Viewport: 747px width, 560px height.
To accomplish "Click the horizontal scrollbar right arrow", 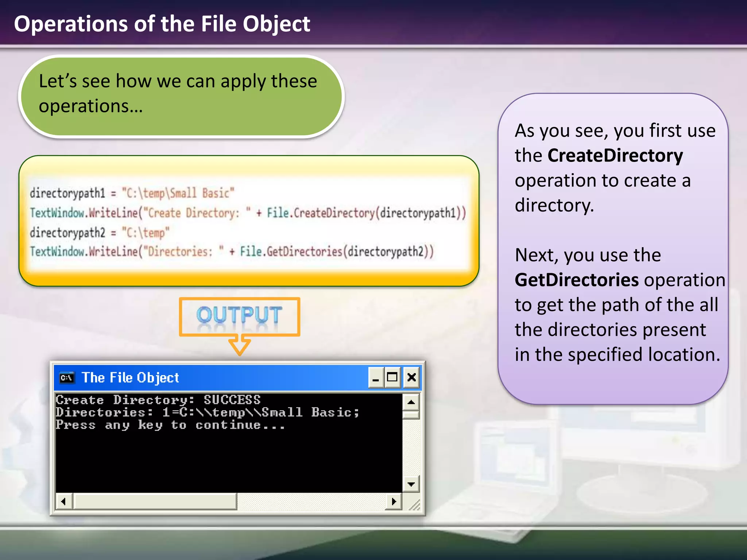I will [x=394, y=501].
